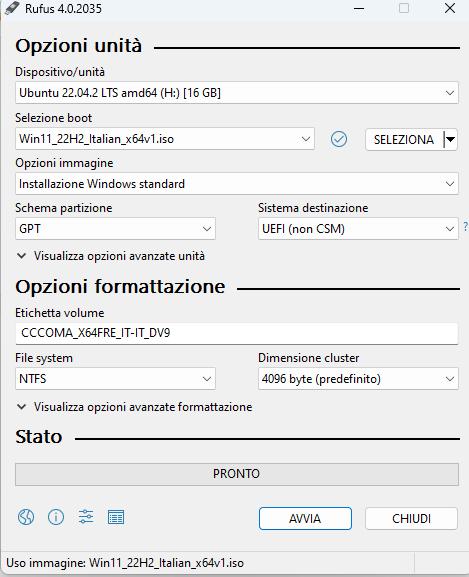Open the language globe icon
Screen dimensions: 469x577
(x=26, y=517)
